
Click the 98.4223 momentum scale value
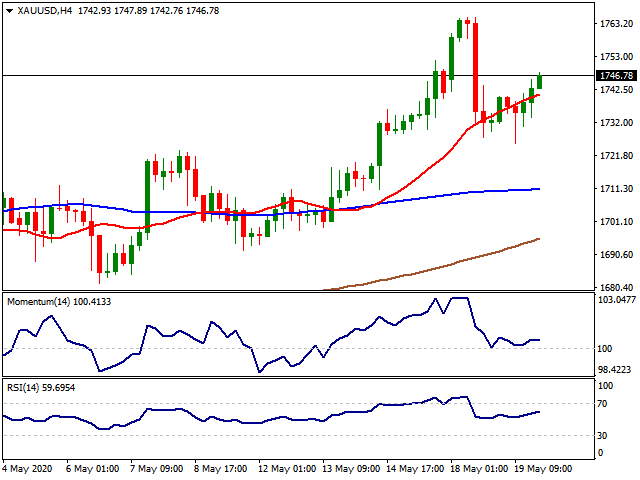coord(614,370)
